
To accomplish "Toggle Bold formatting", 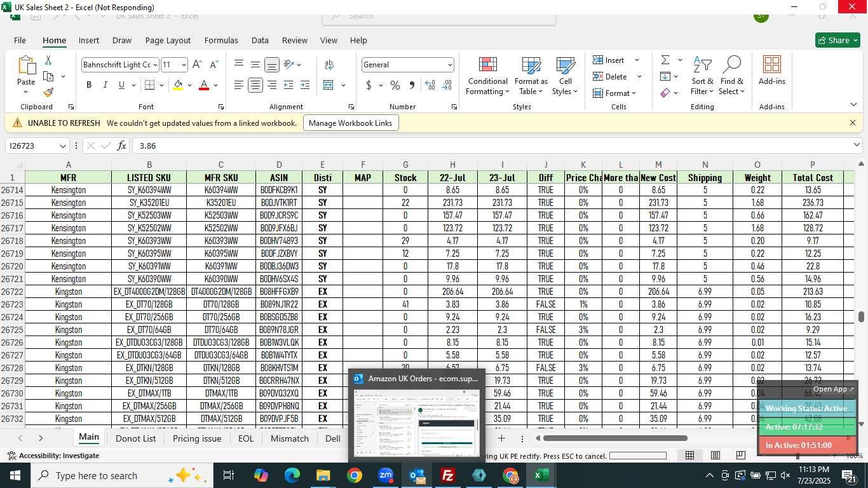I will pos(89,85).
